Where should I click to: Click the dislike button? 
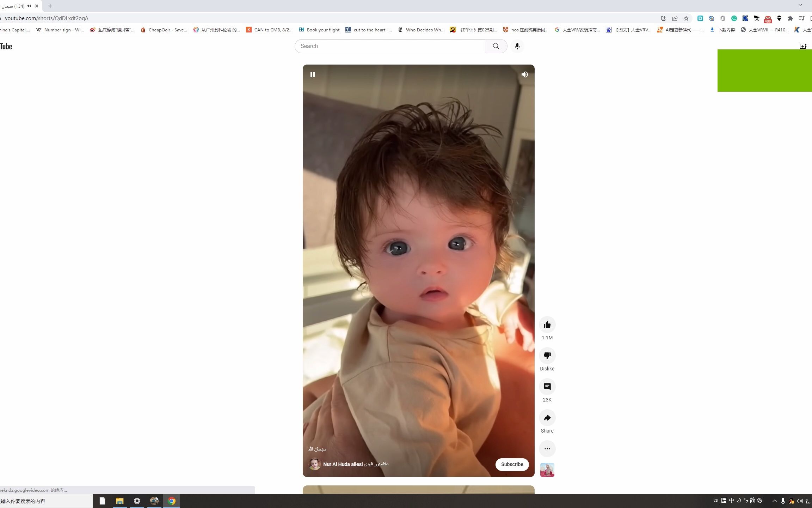547,355
